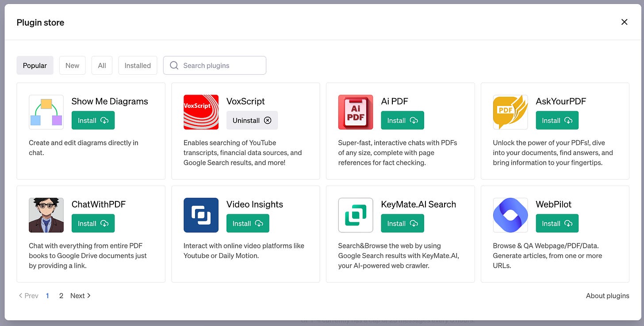Focus the Search plugins input field
The height and width of the screenshot is (326, 644).
(x=215, y=65)
